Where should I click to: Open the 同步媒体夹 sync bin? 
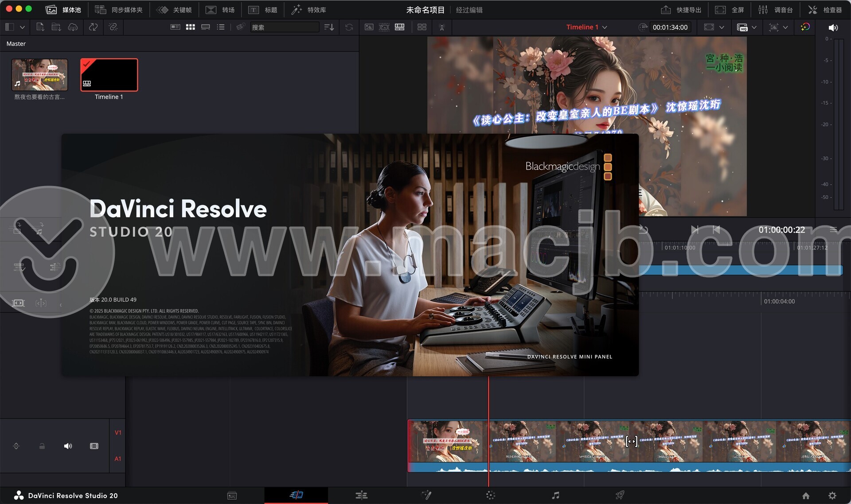(x=119, y=10)
